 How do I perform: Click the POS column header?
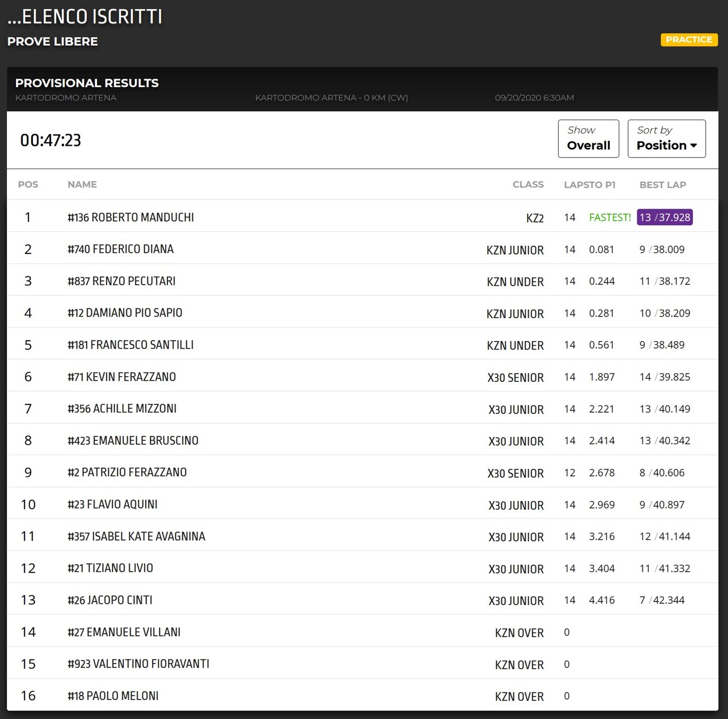(x=28, y=185)
